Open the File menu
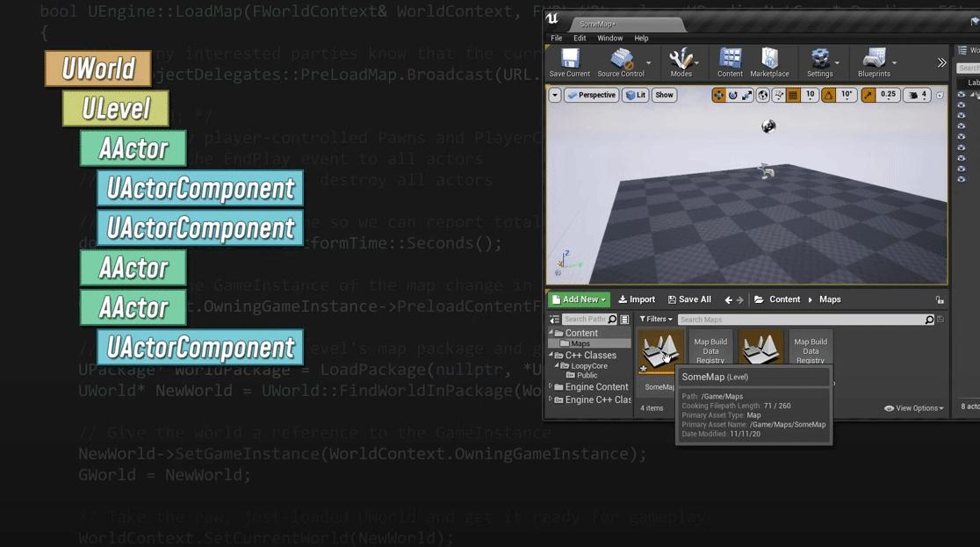 tap(556, 38)
